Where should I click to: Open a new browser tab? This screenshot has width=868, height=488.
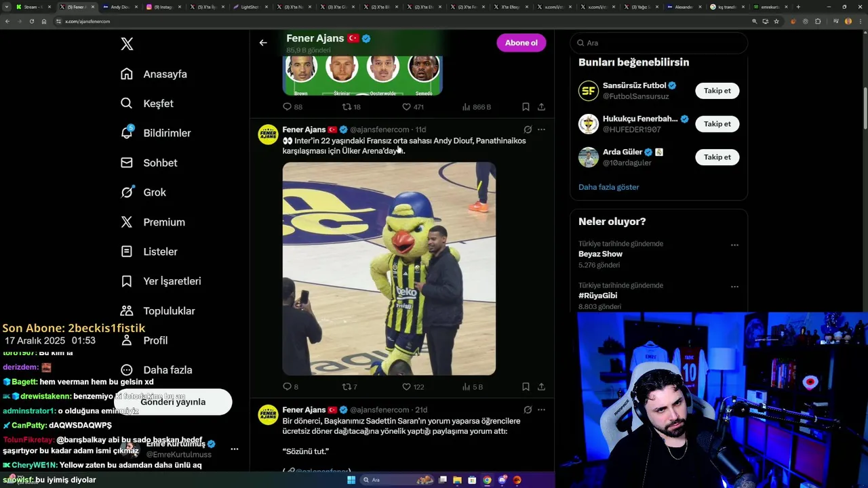click(798, 7)
